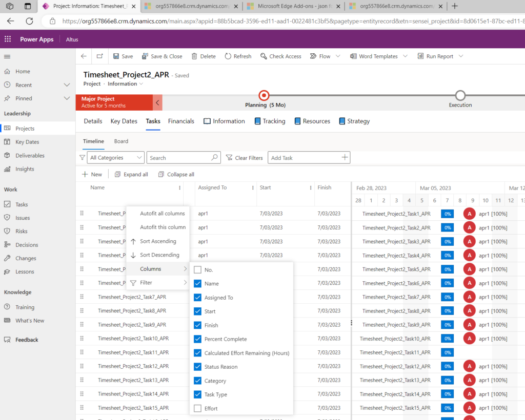Open the Run Report dropdown arrow
This screenshot has height=420, width=525.
click(461, 56)
